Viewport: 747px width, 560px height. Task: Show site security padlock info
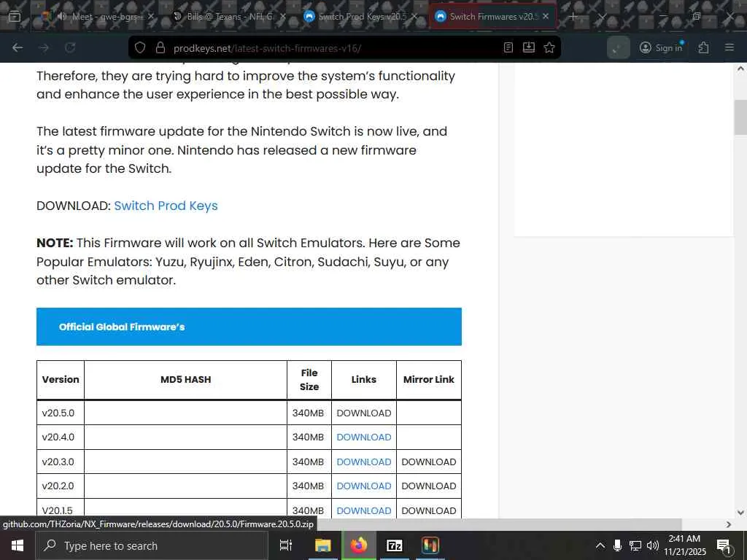(x=160, y=47)
